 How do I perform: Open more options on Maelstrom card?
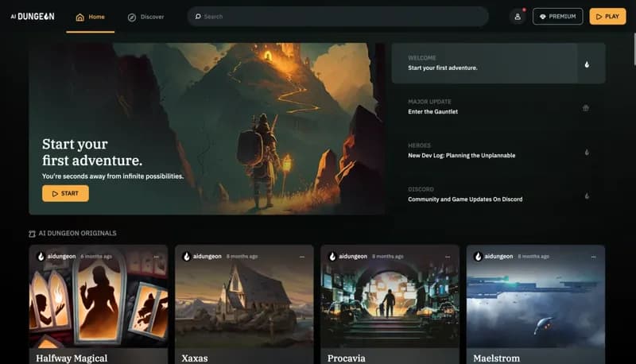coord(593,257)
